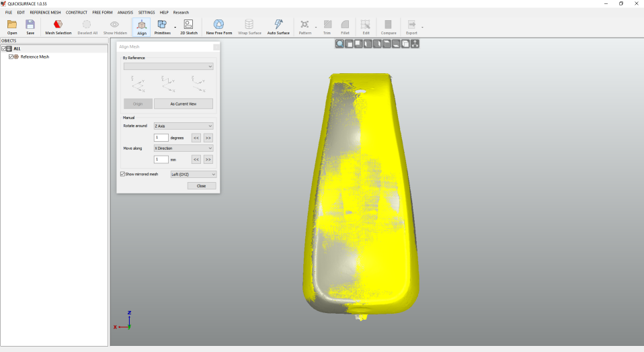Save the project via Save icon
The width and height of the screenshot is (644, 352).
(x=30, y=27)
